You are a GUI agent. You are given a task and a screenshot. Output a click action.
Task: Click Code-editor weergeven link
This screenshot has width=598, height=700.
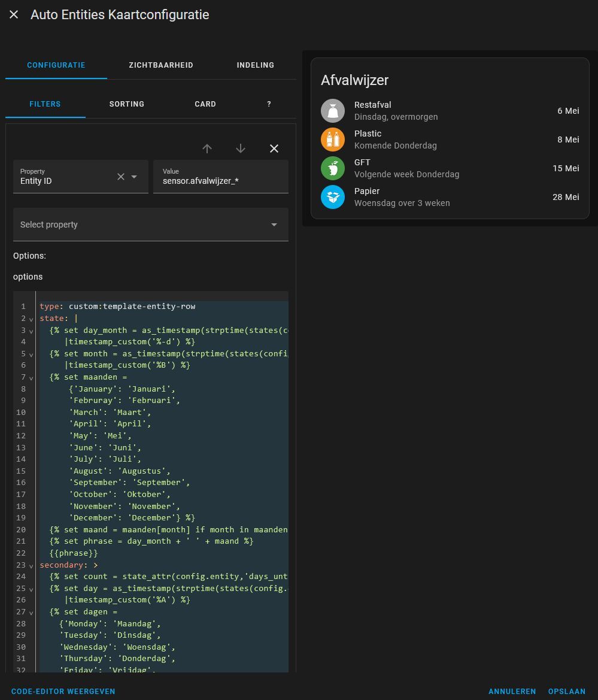pos(63,692)
